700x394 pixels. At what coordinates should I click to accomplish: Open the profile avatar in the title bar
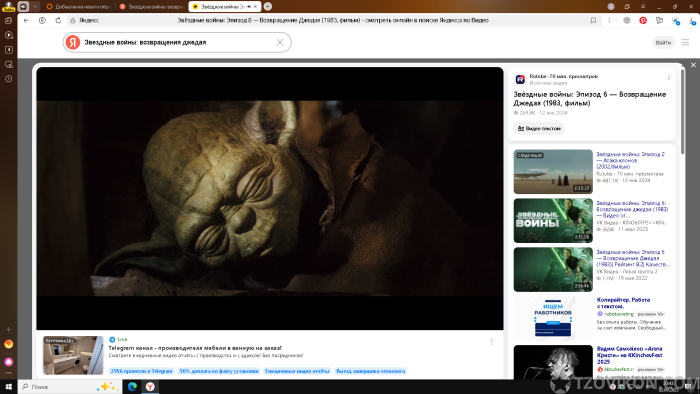pyautogui.click(x=611, y=6)
